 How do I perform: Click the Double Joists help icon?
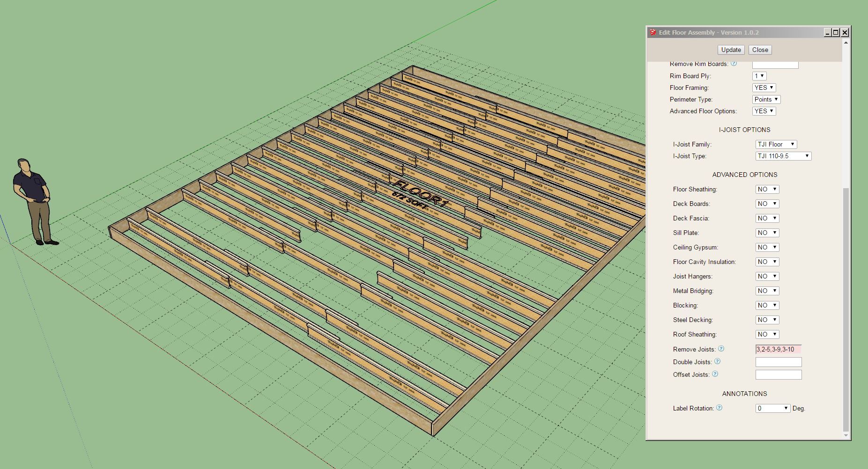[x=717, y=361]
